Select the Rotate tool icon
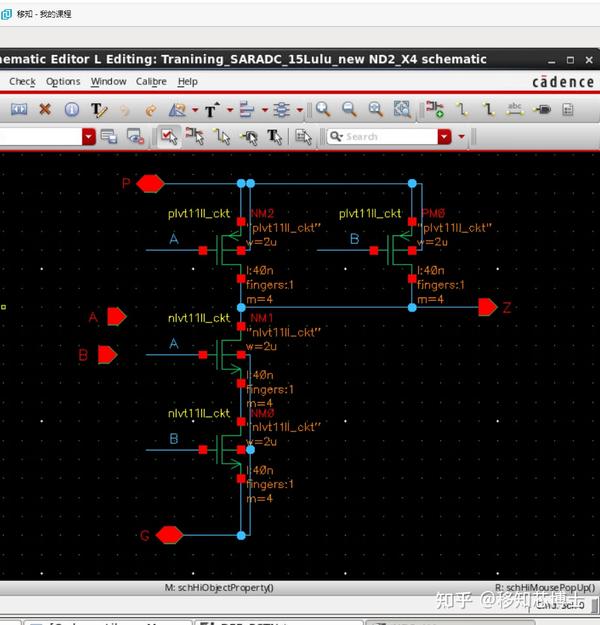 [178, 110]
